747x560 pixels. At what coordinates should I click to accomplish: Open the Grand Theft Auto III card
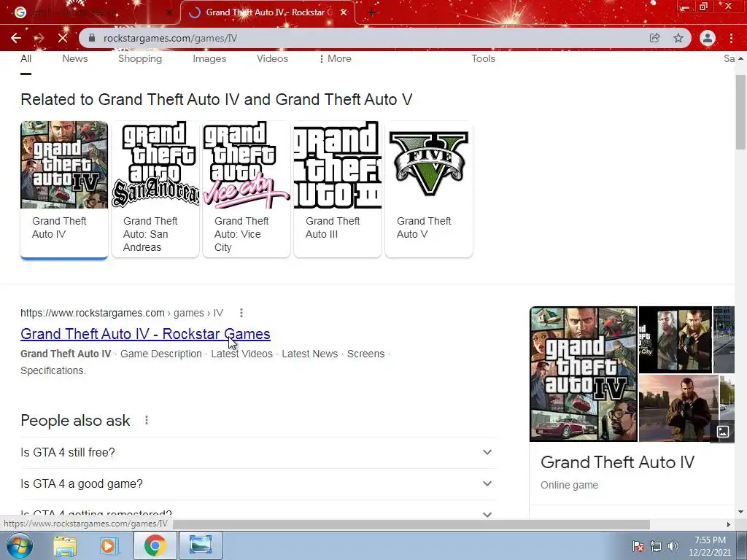click(x=337, y=189)
